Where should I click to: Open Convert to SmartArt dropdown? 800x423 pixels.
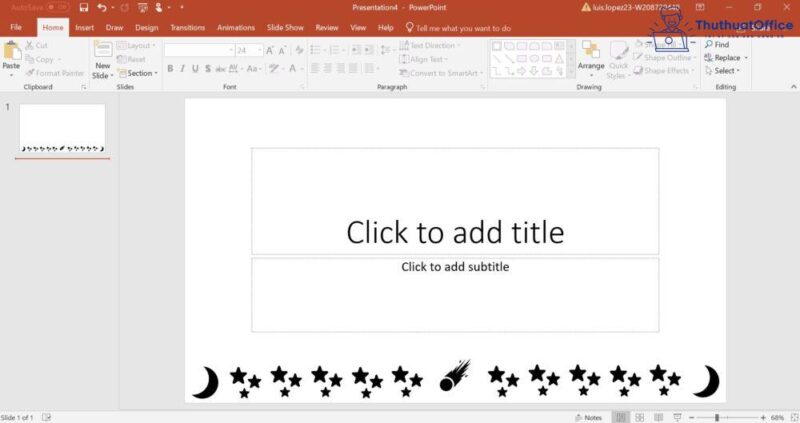click(441, 73)
